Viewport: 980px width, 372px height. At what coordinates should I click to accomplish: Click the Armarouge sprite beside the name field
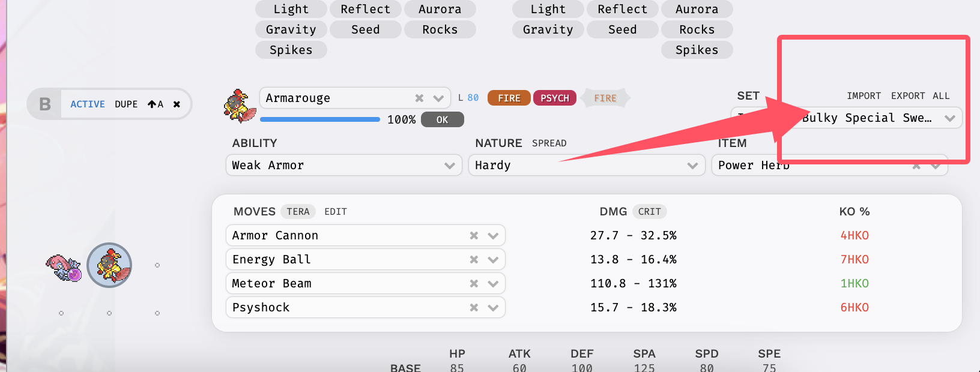(x=239, y=106)
